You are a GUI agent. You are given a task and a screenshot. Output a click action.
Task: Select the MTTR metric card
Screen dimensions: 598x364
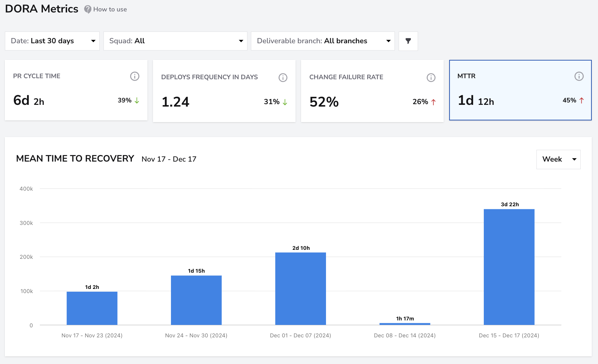520,90
